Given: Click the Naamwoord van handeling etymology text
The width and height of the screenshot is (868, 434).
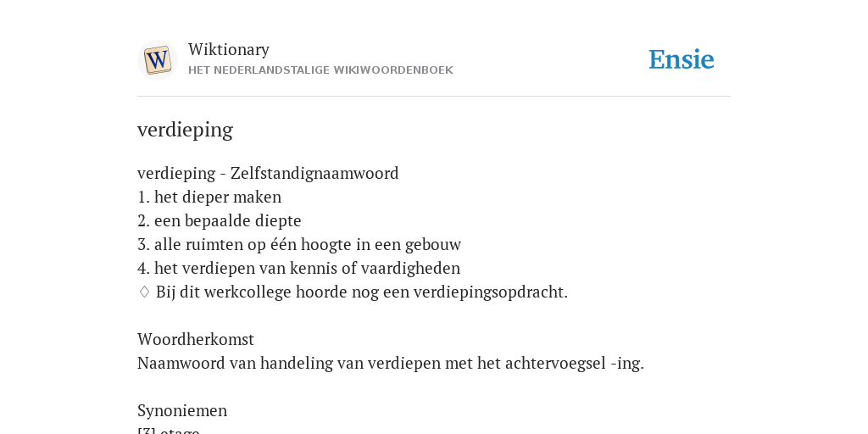Looking at the screenshot, I should pyautogui.click(x=391, y=364).
